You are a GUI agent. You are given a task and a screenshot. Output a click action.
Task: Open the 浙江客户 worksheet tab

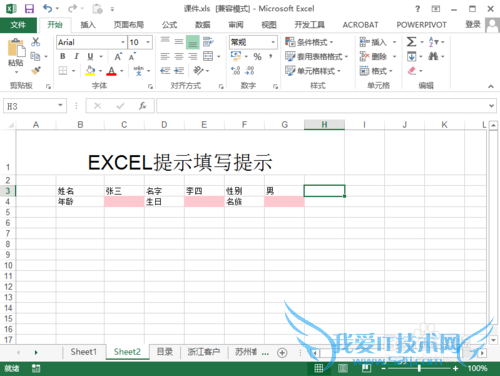point(203,352)
